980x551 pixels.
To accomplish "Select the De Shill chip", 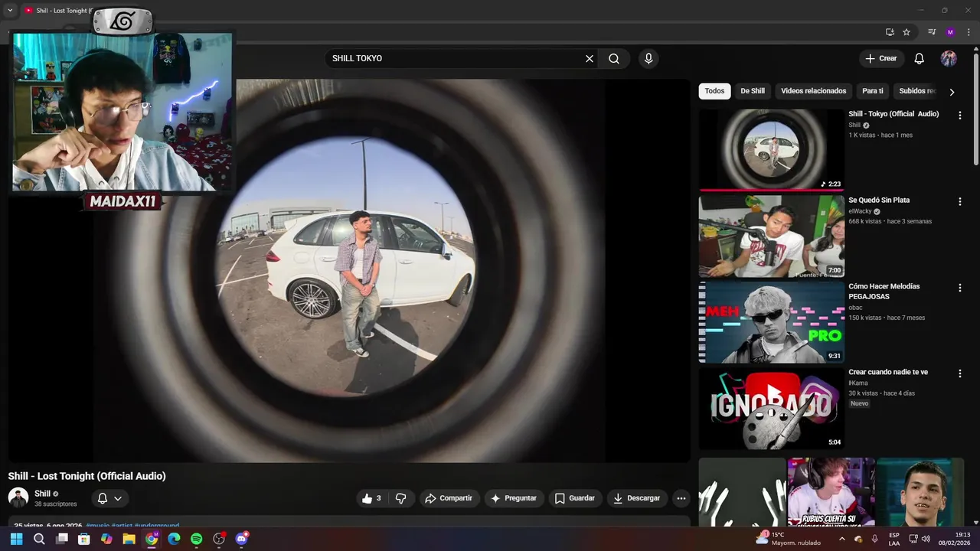I will [x=753, y=91].
